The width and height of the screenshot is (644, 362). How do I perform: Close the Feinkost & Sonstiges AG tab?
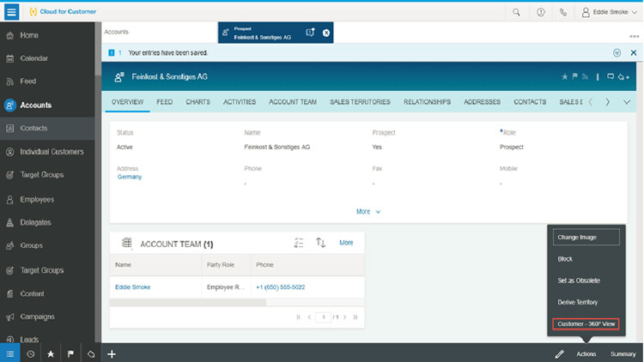coord(326,33)
